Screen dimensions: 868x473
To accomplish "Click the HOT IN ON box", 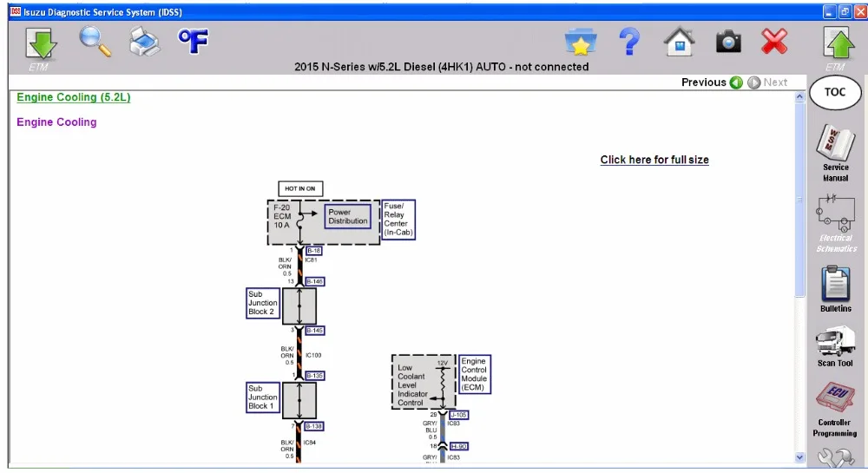I will 300,188.
